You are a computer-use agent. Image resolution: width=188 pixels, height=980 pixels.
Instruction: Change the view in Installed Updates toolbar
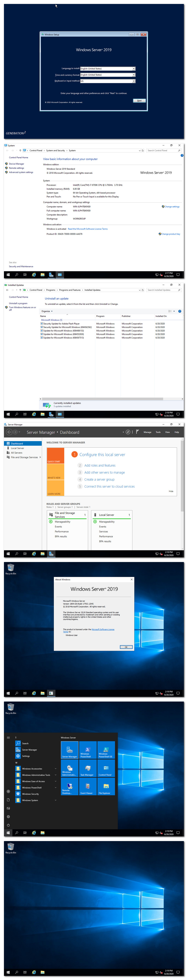(170, 311)
